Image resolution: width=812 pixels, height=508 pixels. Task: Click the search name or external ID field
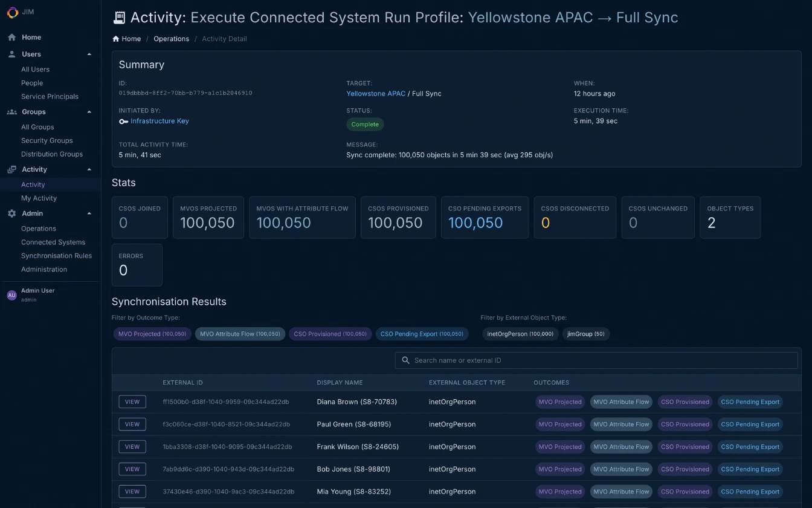(x=596, y=360)
